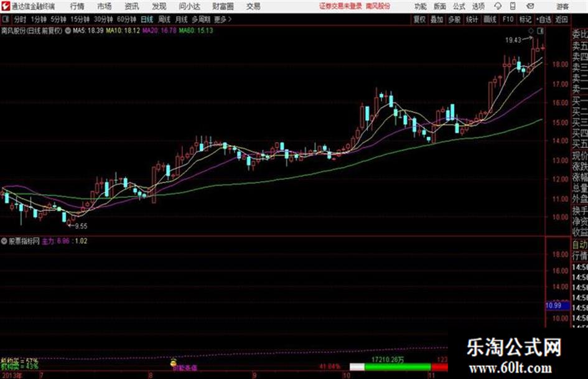Image resolution: width=588 pixels, height=379 pixels.
Task: Switch to the 分时 period tab
Action: tap(20, 19)
